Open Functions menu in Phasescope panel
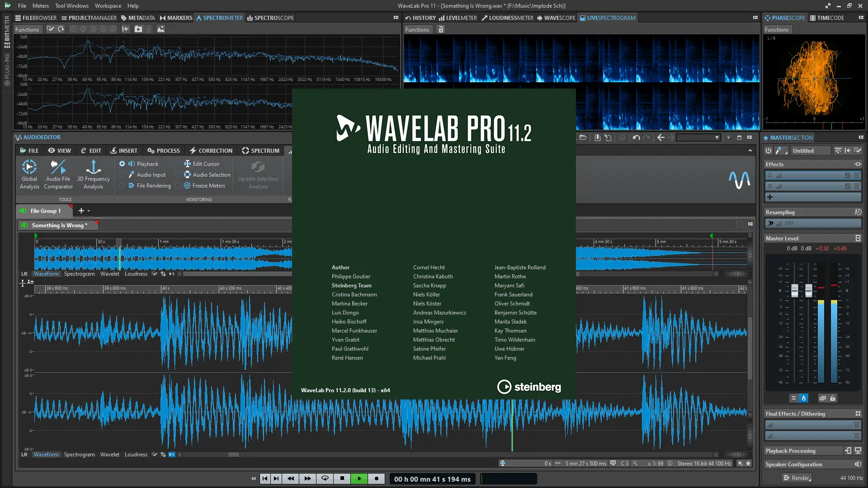Viewport: 868px width, 488px height. point(776,29)
